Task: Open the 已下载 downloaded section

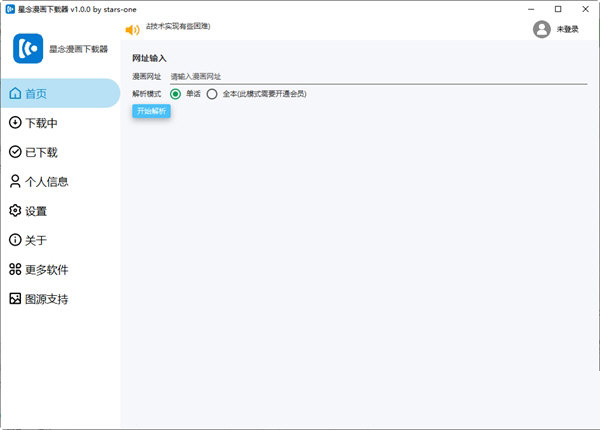Action: pyautogui.click(x=40, y=152)
